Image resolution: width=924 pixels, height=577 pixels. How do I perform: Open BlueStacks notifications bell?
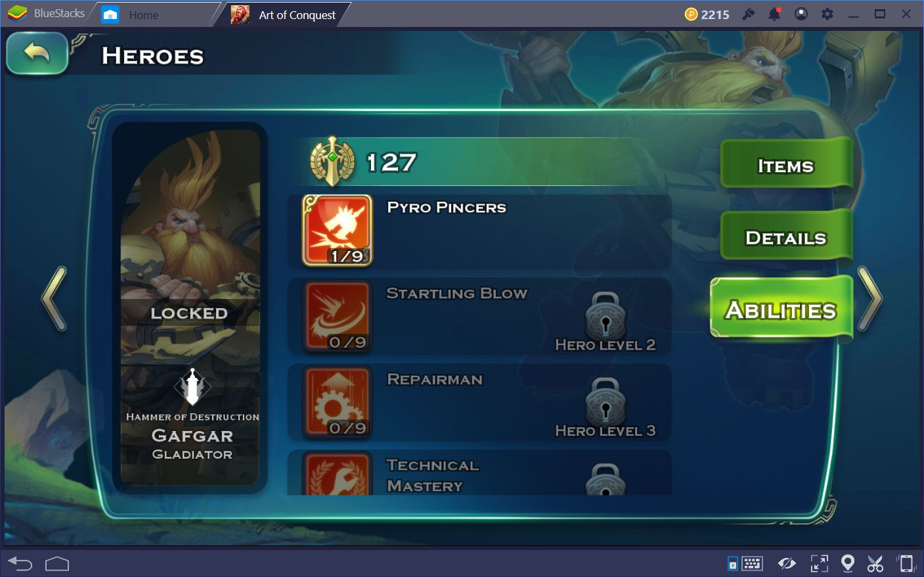(x=775, y=14)
